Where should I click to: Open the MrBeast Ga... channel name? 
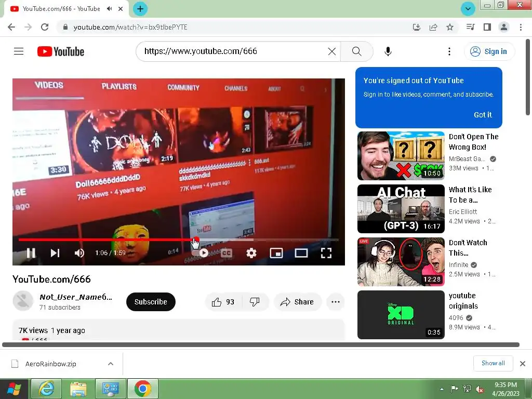pyautogui.click(x=467, y=159)
